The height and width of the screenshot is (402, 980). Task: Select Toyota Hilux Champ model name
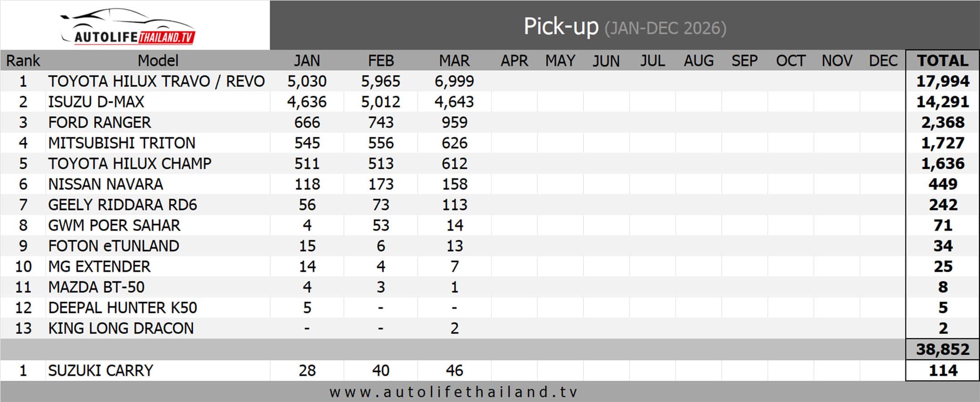(130, 163)
